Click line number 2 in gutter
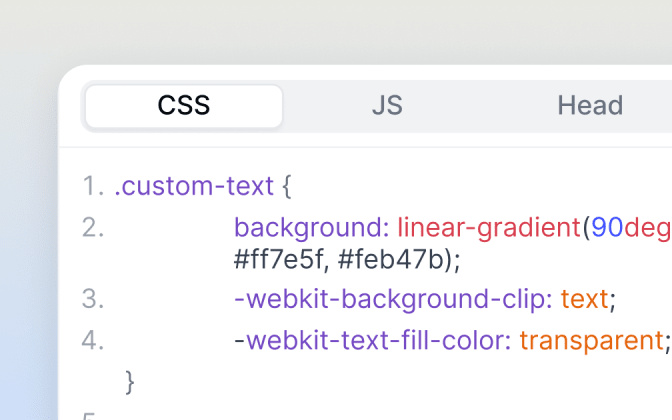 pyautogui.click(x=93, y=228)
